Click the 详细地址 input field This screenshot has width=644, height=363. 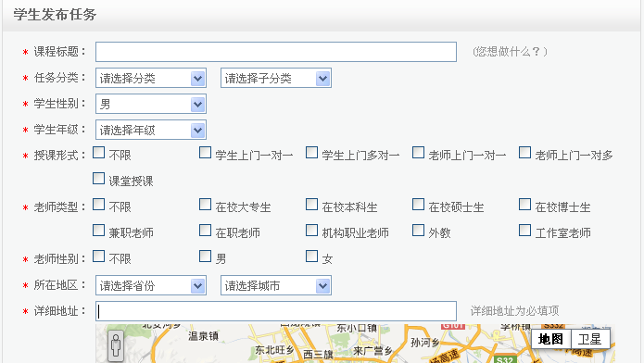tap(276, 311)
